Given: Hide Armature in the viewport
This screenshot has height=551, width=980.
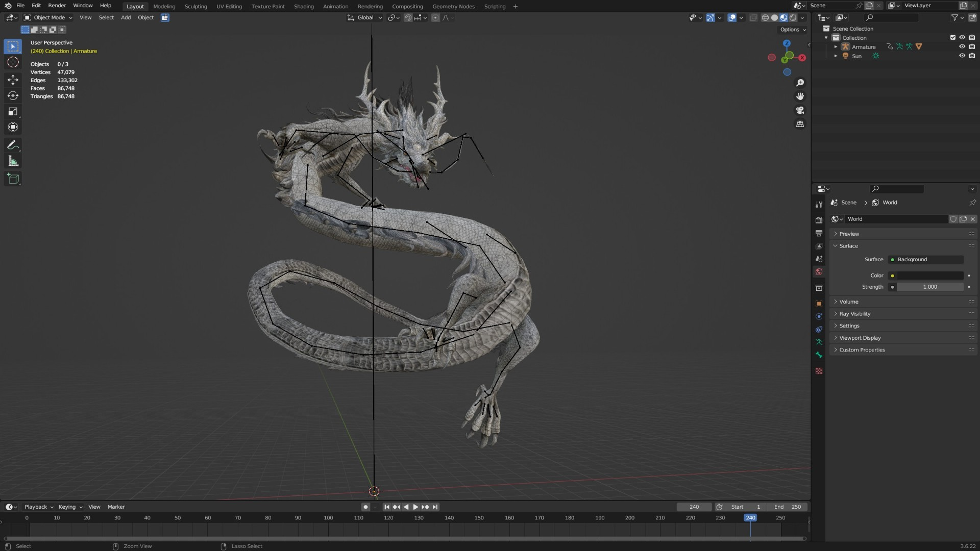Looking at the screenshot, I should [x=962, y=46].
